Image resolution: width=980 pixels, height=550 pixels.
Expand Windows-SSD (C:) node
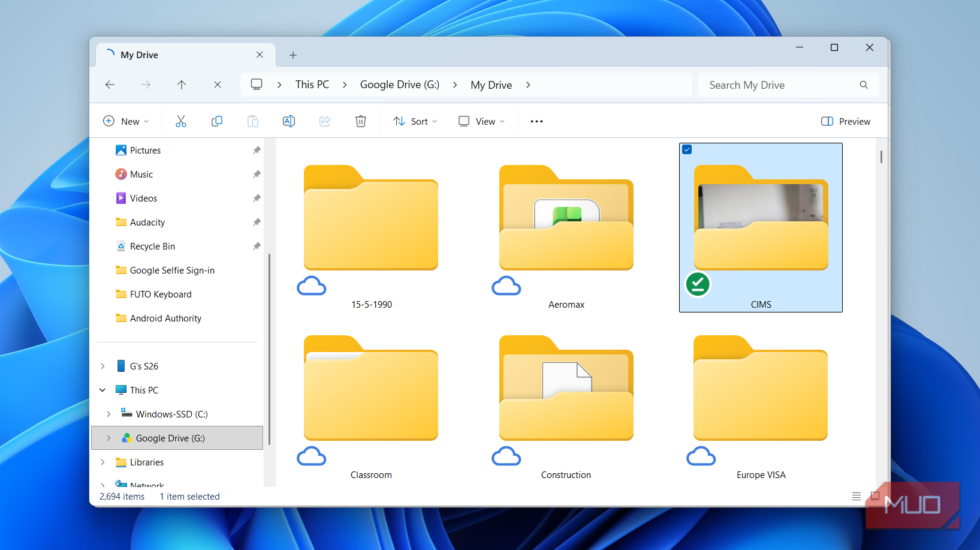click(108, 414)
